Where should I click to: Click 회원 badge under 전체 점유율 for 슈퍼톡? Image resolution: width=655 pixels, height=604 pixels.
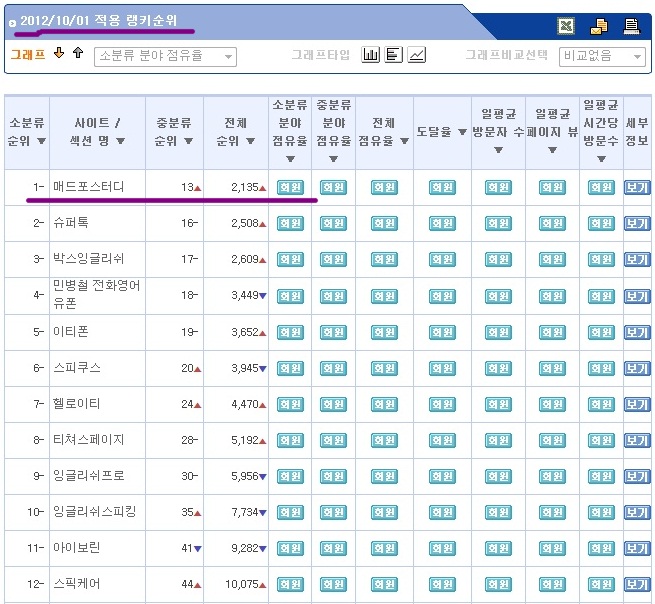tap(384, 223)
